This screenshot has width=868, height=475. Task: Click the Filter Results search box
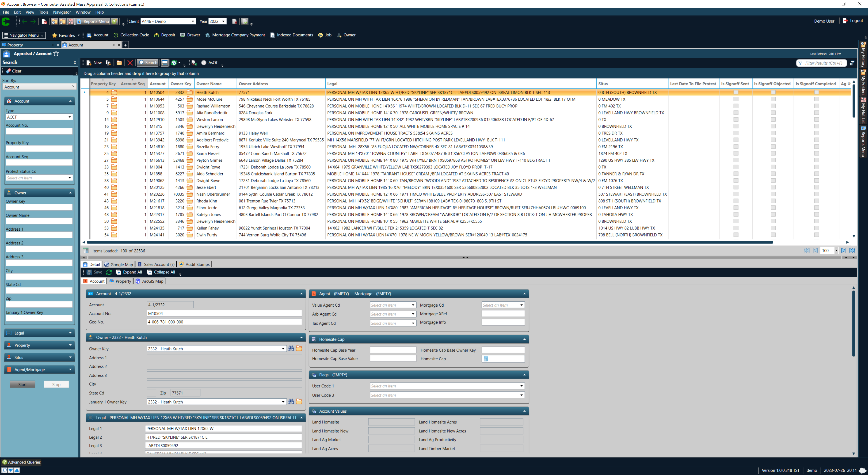tap(821, 63)
